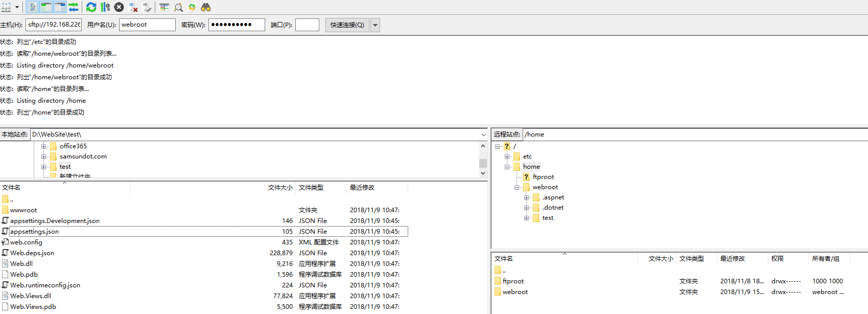Focus the username field containing webroot
This screenshot has width=868, height=314.
147,25
